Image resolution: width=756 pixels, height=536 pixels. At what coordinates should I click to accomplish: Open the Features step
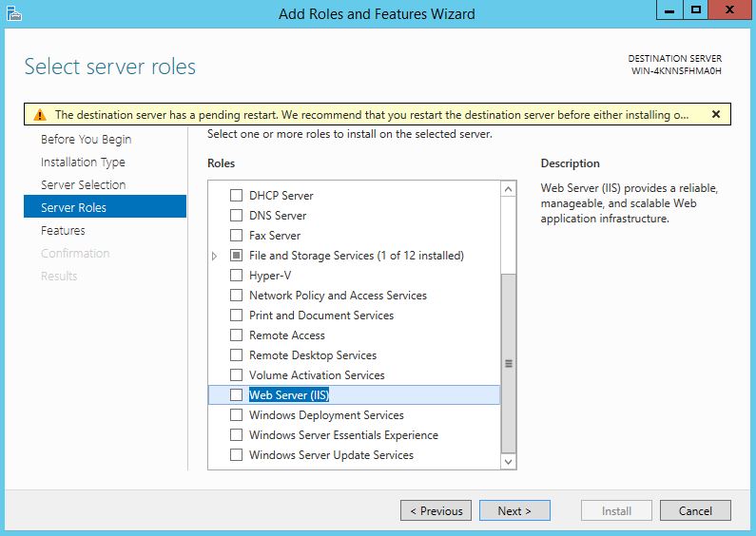click(63, 230)
